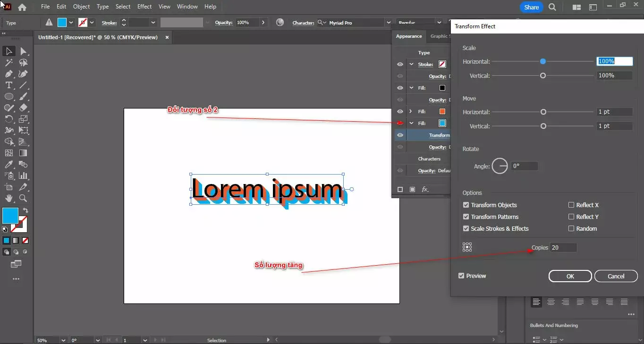Cancel the Transform Effect dialog
Image resolution: width=644 pixels, height=344 pixels.
616,276
